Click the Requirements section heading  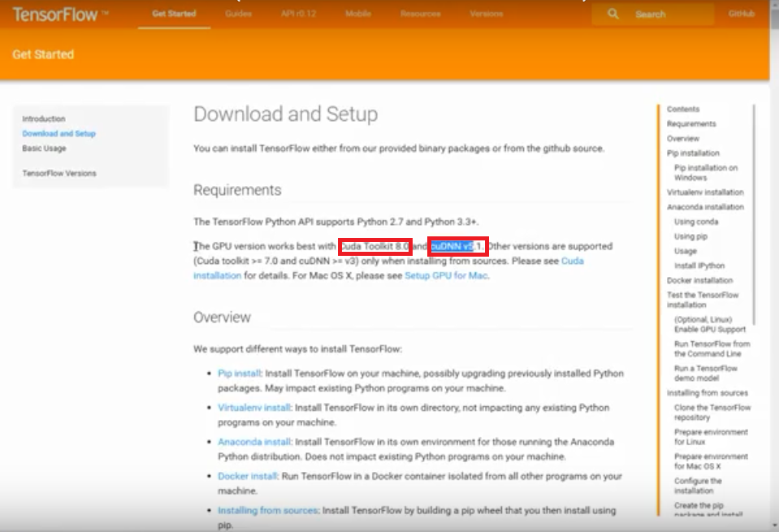pos(237,190)
